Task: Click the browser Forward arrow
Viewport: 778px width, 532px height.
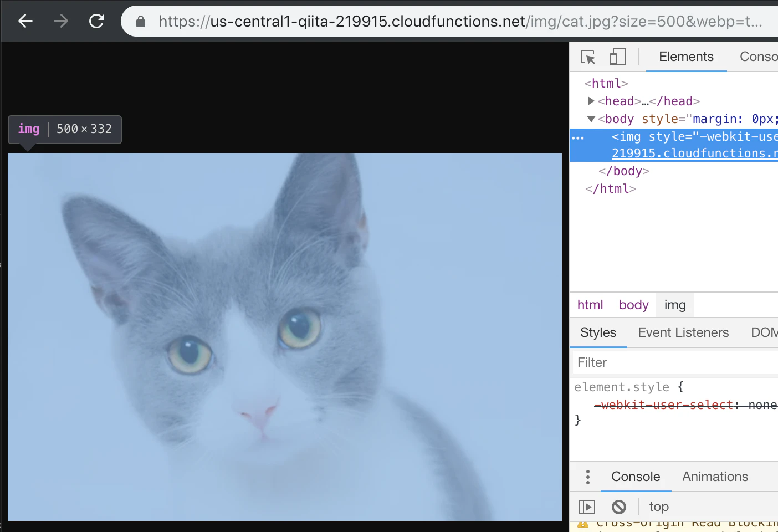Action: click(61, 21)
